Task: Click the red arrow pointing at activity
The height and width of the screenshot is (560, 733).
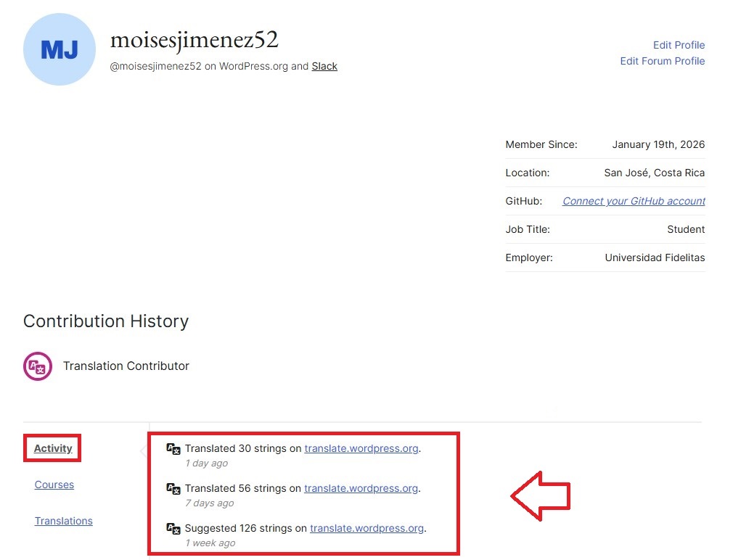Action: pyautogui.click(x=540, y=496)
